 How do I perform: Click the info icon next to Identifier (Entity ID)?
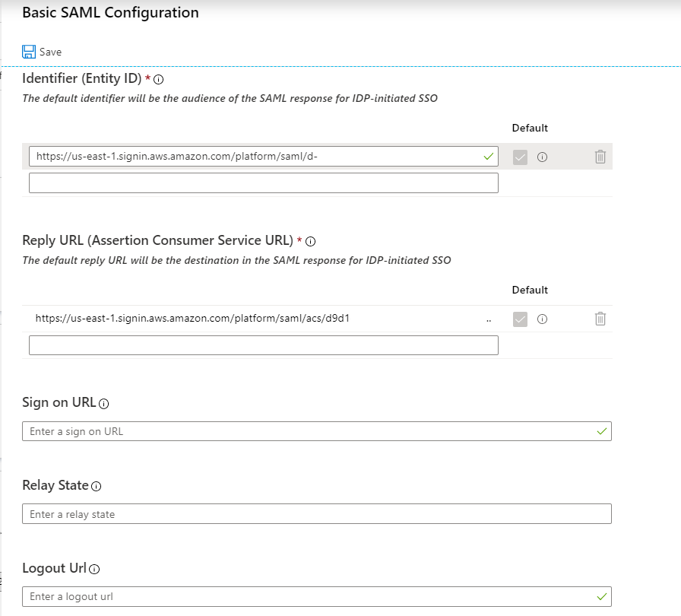[158, 78]
